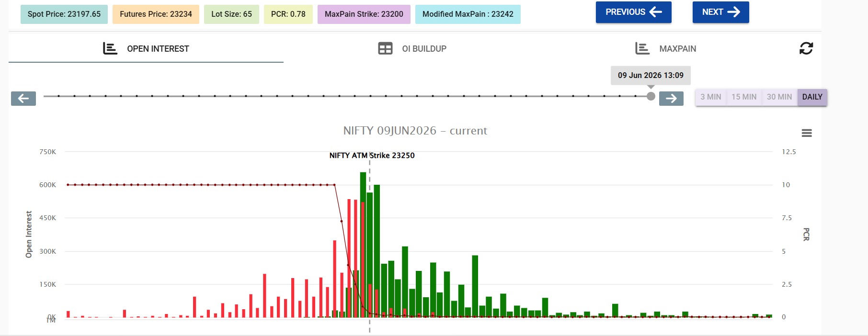Viewport: 868px width, 336px height.
Task: Select the 15 MIN interval
Action: 744,97
